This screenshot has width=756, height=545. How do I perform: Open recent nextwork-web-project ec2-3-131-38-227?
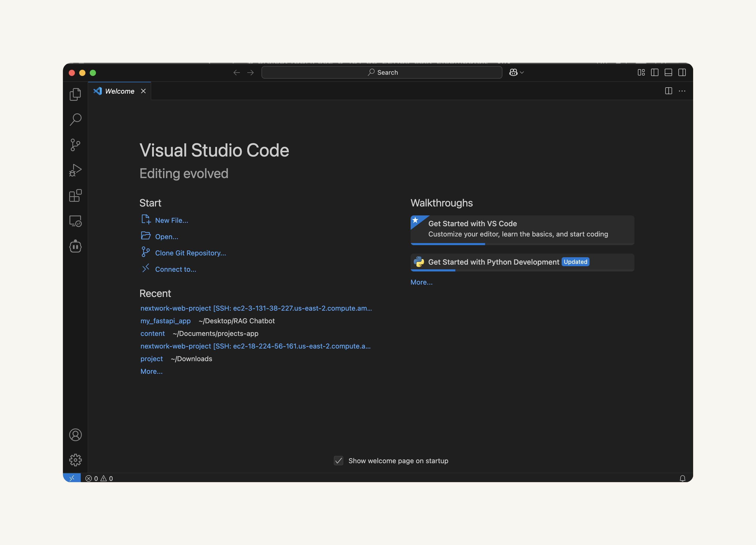tap(256, 308)
